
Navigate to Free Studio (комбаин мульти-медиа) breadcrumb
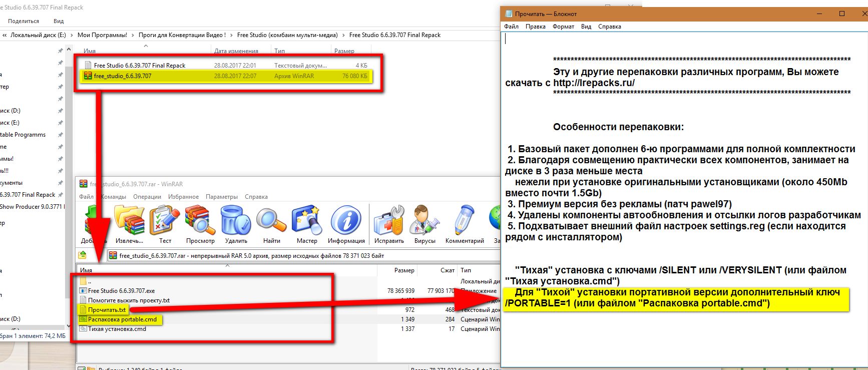coord(287,35)
